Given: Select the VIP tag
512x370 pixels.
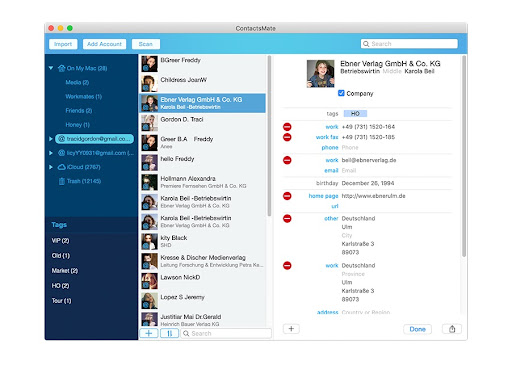Looking at the screenshot, I should (x=60, y=241).
